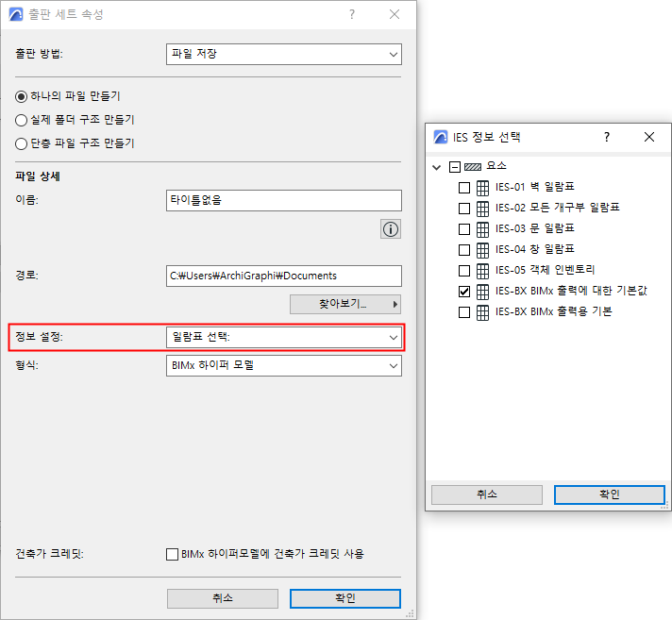The width and height of the screenshot is (672, 620).
Task: Select IES-04 창 일람표 row text
Action: point(535,249)
